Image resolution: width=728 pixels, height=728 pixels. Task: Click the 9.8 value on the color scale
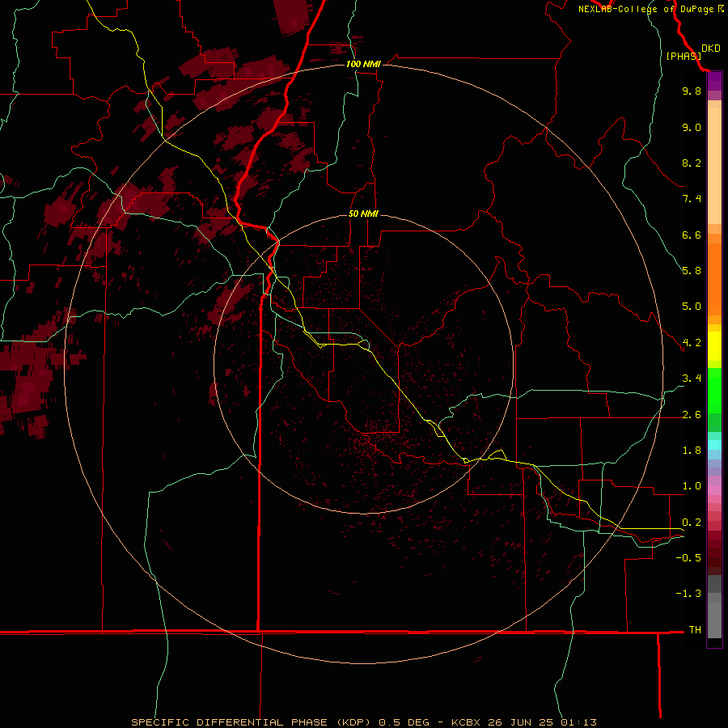692,91
